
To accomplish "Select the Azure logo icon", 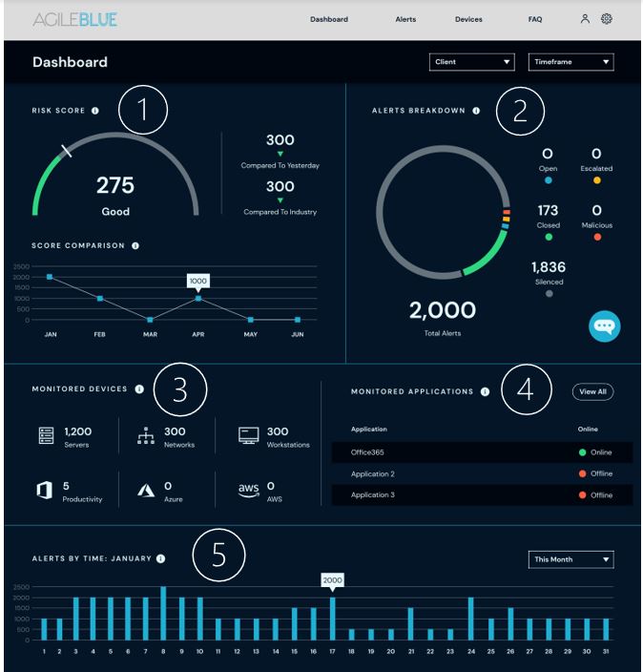I will [x=146, y=490].
